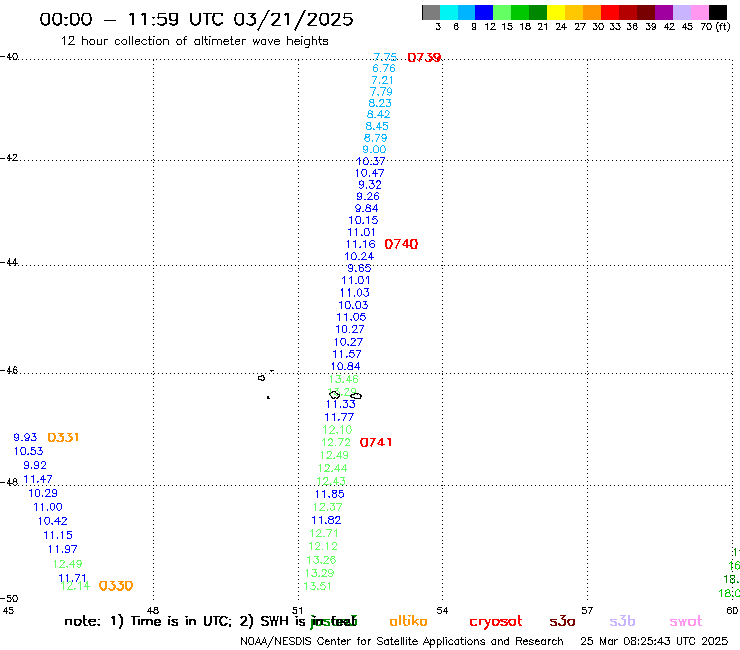Select the bright red legend swatch
The width and height of the screenshot is (740, 650).
tap(610, 12)
